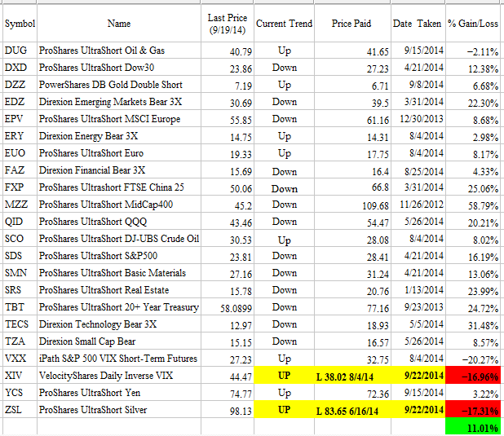
Task: Select ProShares UltraShort Yen name
Action: pos(119,393)
